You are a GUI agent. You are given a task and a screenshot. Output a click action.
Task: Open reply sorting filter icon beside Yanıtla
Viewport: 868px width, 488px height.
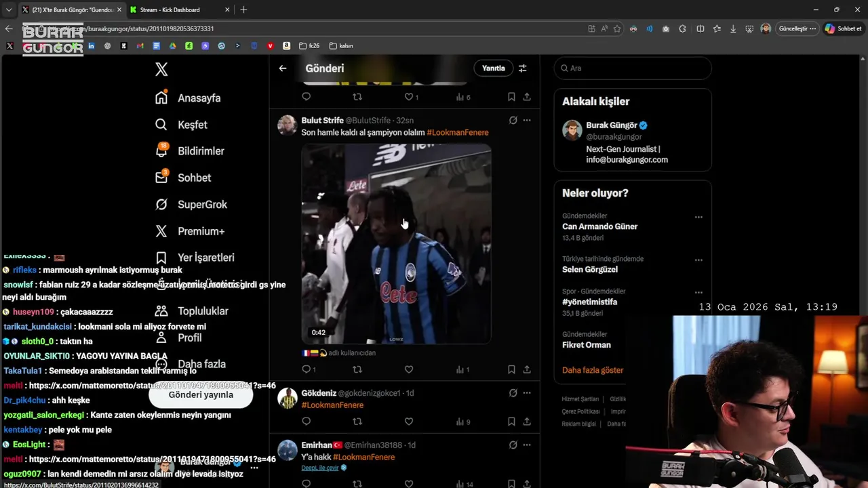[523, 68]
